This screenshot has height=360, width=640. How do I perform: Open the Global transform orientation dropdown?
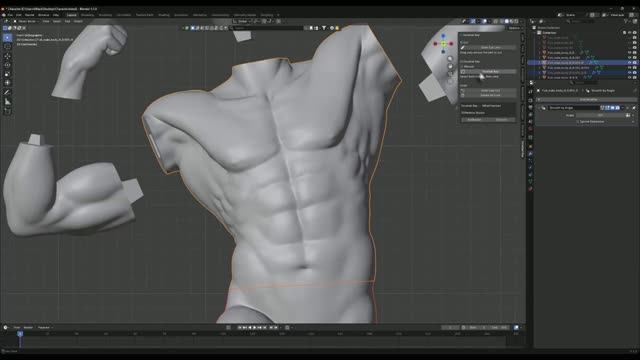[x=242, y=21]
